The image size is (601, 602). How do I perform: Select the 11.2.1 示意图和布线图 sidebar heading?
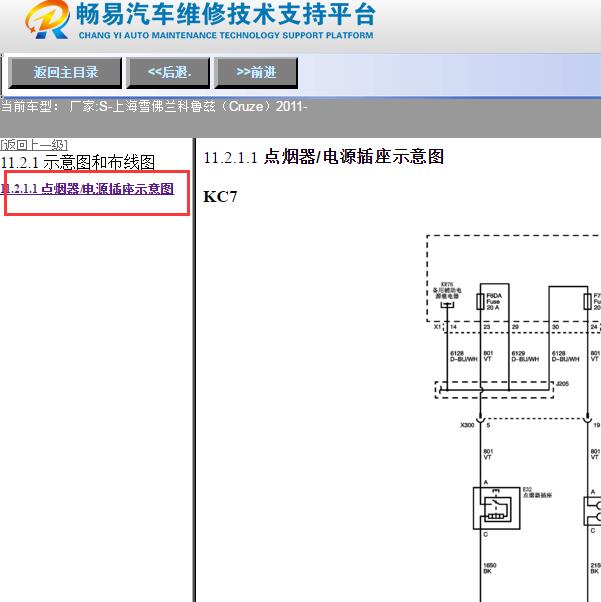click(78, 162)
